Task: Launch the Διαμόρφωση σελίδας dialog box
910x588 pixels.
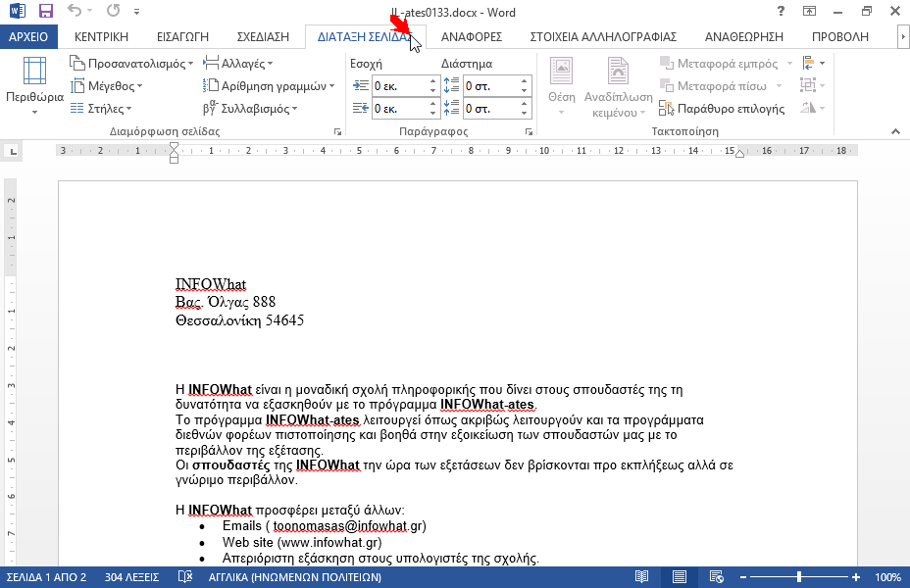Action: 337,132
